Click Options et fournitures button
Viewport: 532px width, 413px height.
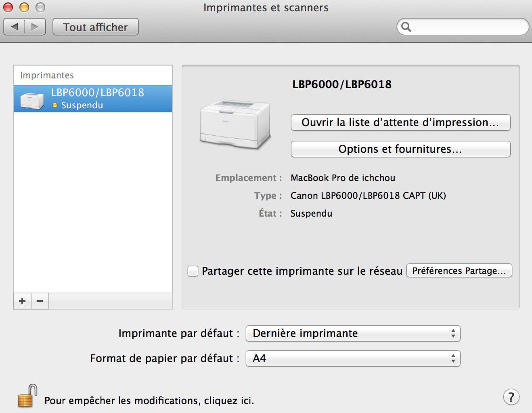pos(400,149)
